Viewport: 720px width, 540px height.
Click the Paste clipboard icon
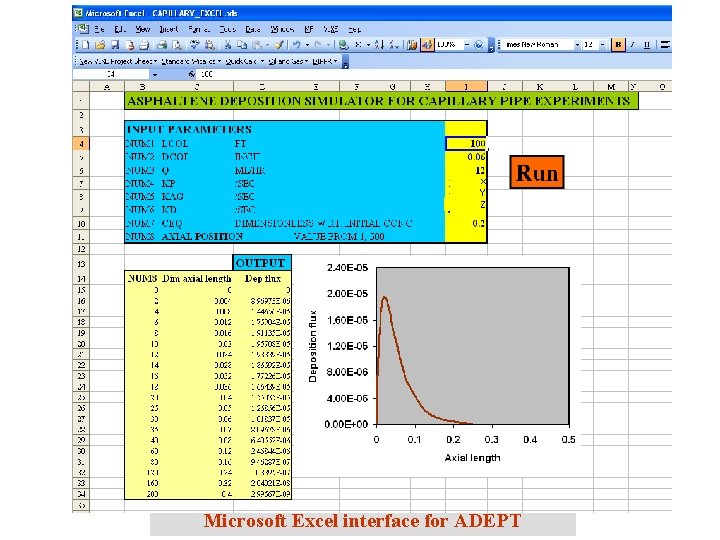tap(257, 45)
